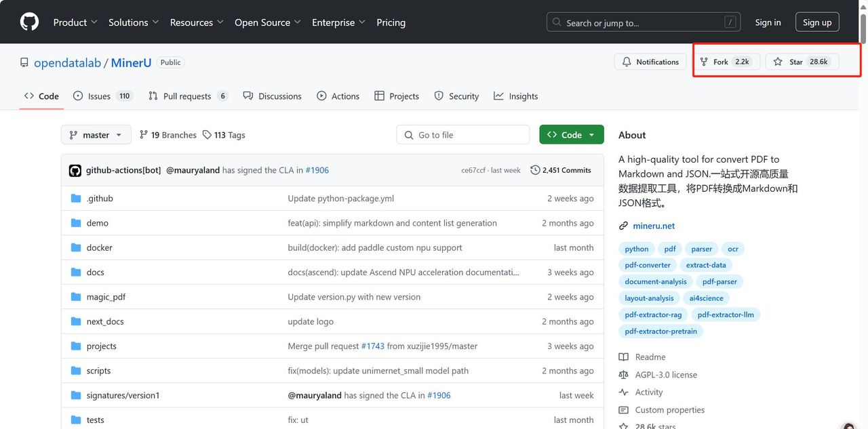Switch to the Pull requests tab
The image size is (868, 429).
[x=188, y=96]
